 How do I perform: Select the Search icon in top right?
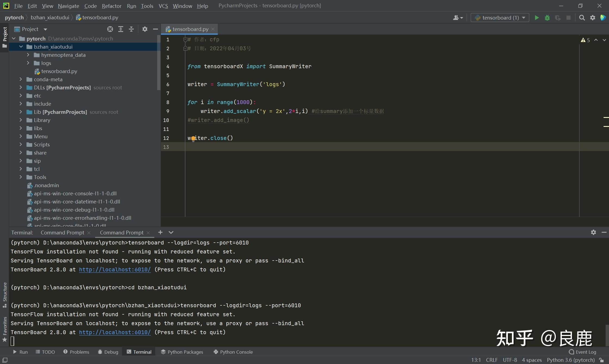pyautogui.click(x=582, y=17)
